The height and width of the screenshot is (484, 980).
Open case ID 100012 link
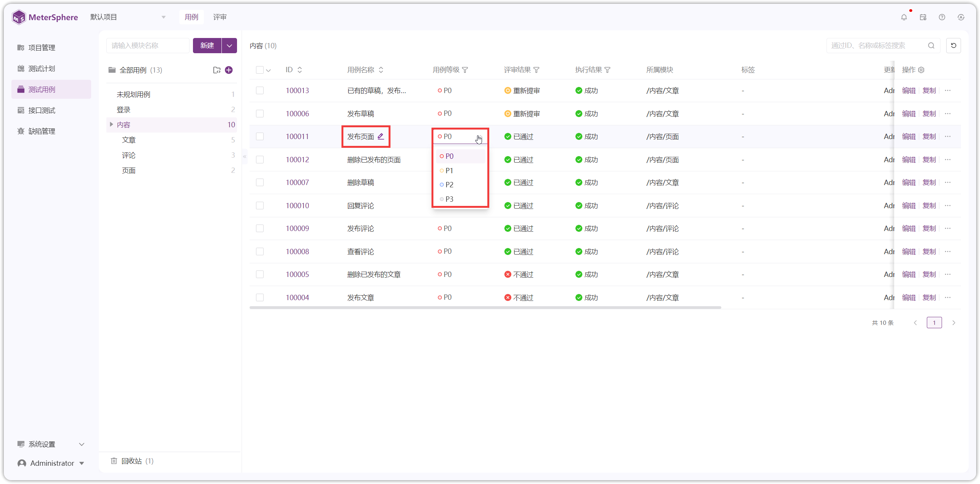297,160
